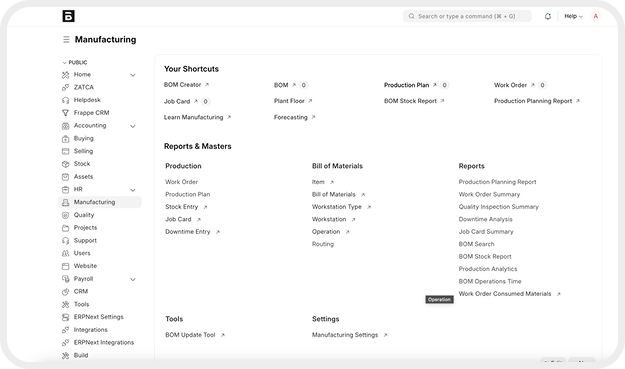Open Production Analytics report
625x369 pixels.
[x=488, y=269]
